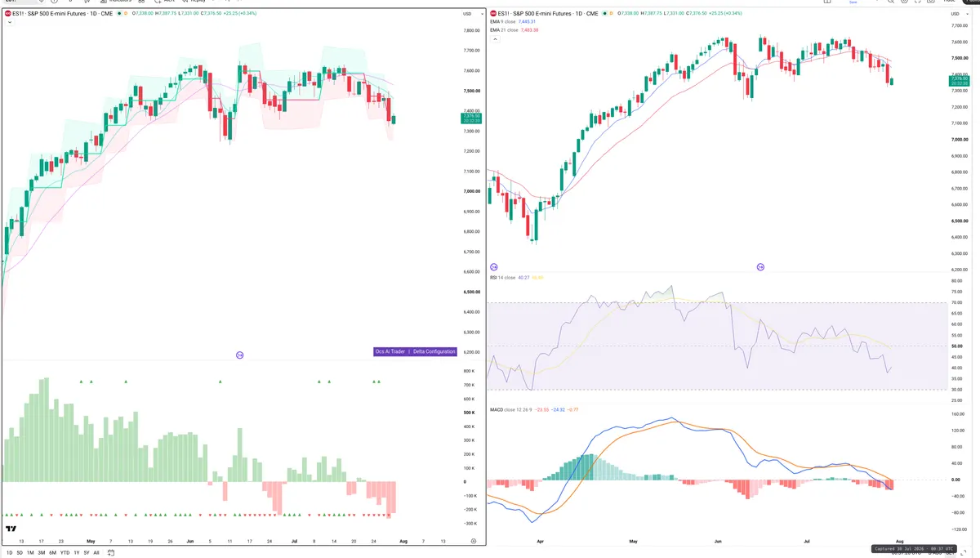Click the orange data-delay dot on left chart

click(126, 14)
